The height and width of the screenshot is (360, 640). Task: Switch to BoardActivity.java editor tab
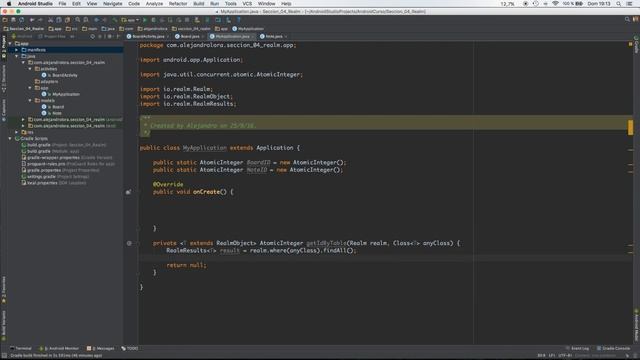tap(146, 36)
